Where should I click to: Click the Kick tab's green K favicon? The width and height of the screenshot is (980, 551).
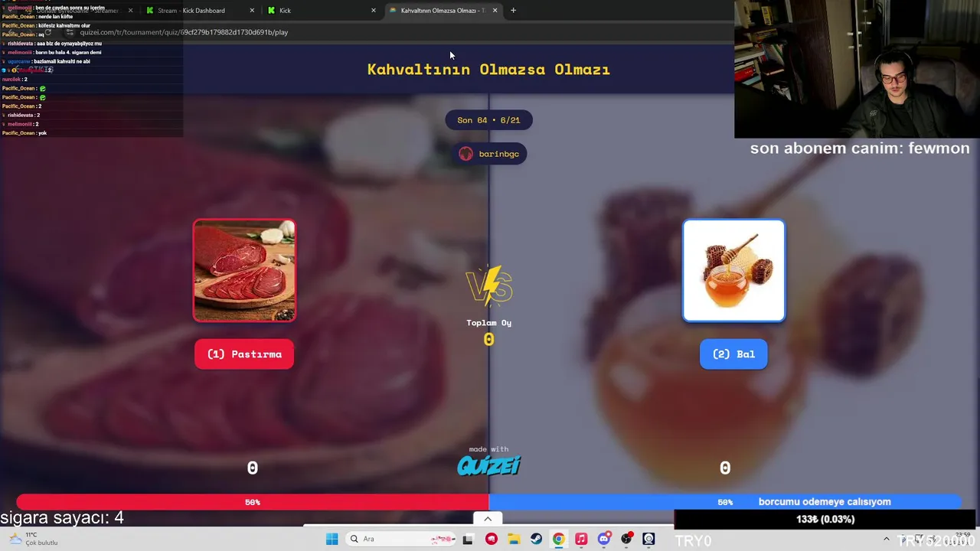[271, 11]
